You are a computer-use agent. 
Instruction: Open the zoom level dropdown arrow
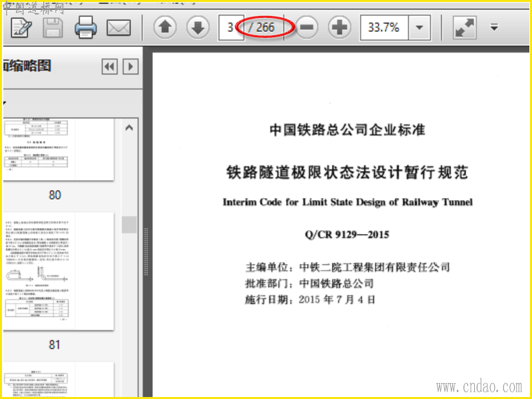pyautogui.click(x=420, y=27)
